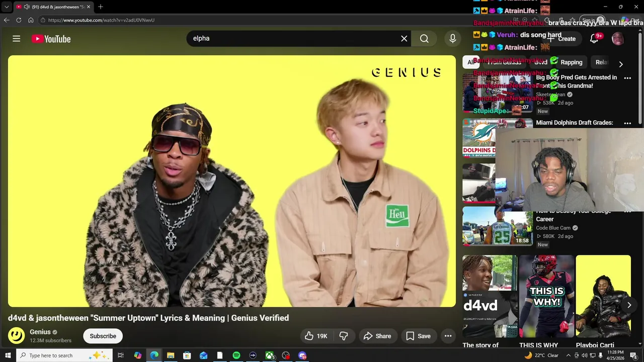
Task: Open browser home page
Action: coord(31,20)
